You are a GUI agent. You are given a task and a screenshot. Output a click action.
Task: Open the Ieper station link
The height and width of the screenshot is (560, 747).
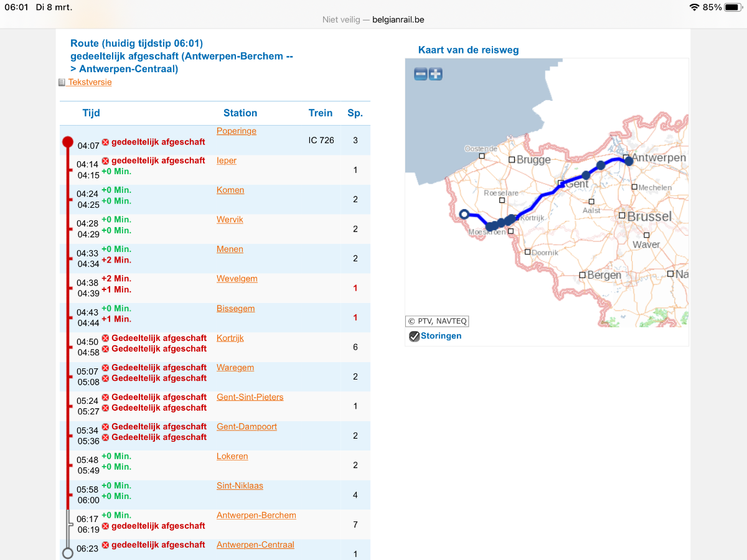click(227, 161)
